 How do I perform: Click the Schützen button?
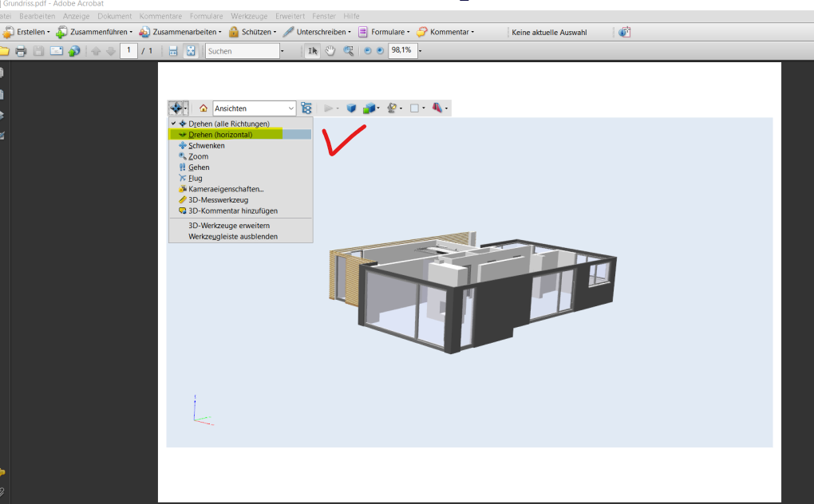coord(253,32)
